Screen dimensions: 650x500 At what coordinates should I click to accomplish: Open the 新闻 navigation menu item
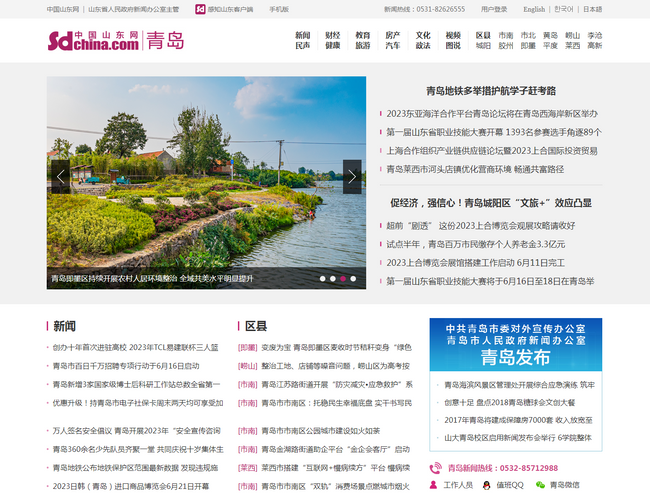pos(302,35)
